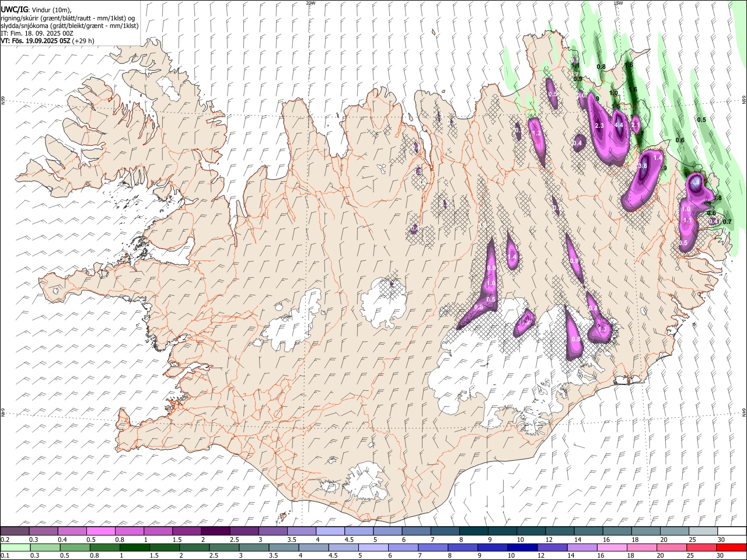
Task: Select the dark teal swatch labeled 8
Action: tap(474, 531)
